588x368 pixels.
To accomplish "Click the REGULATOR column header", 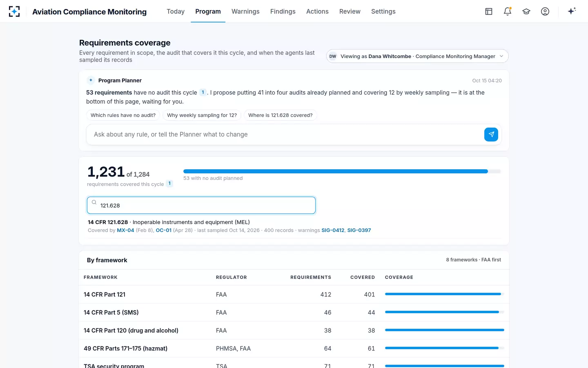I will (232, 277).
